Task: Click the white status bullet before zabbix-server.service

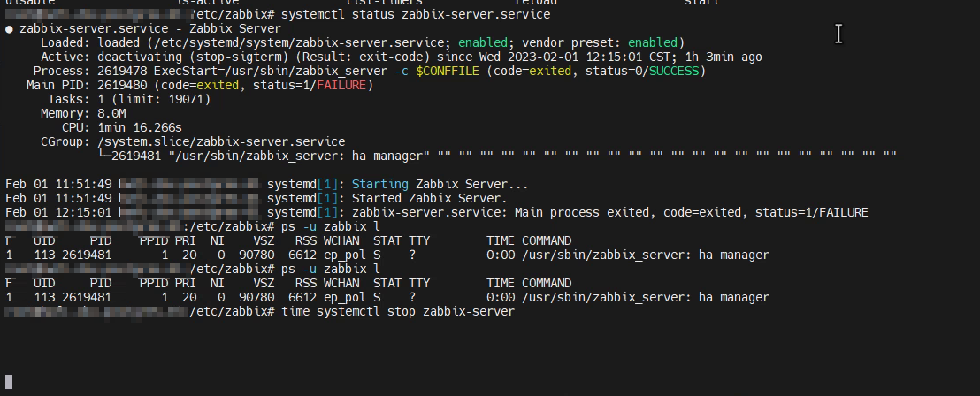Action: (9, 29)
